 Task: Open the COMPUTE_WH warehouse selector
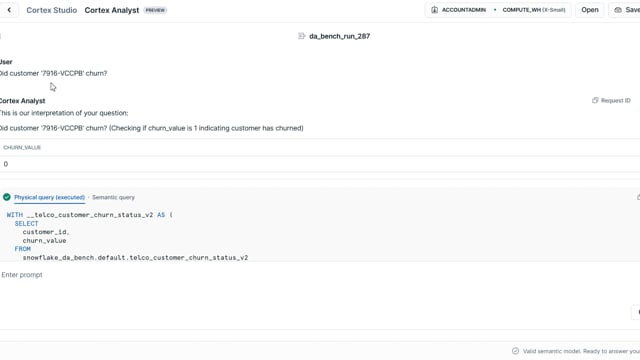coord(533,10)
